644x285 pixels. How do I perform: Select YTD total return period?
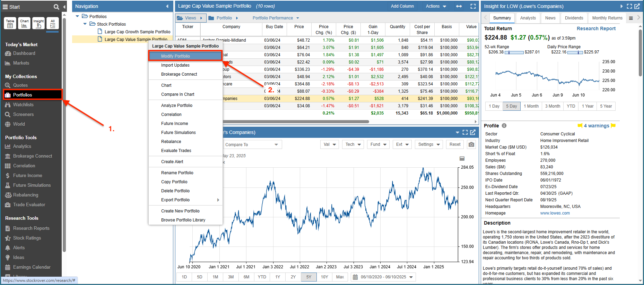tap(571, 106)
